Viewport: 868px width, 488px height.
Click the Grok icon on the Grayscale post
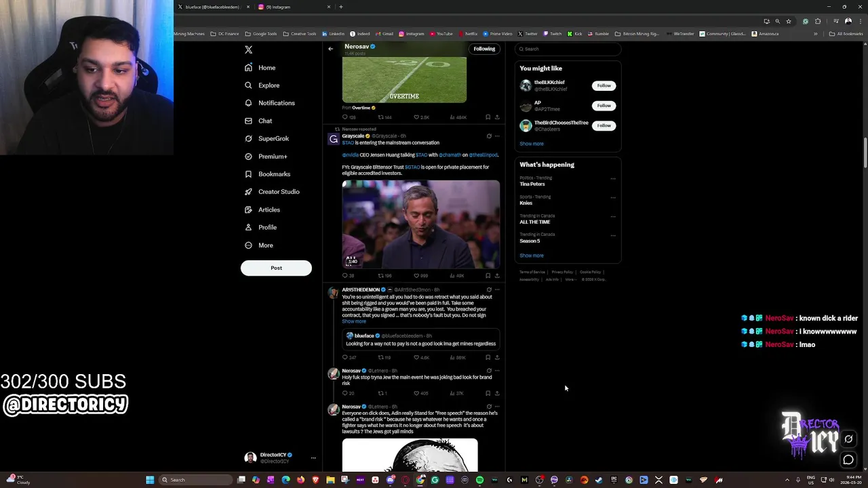point(489,136)
